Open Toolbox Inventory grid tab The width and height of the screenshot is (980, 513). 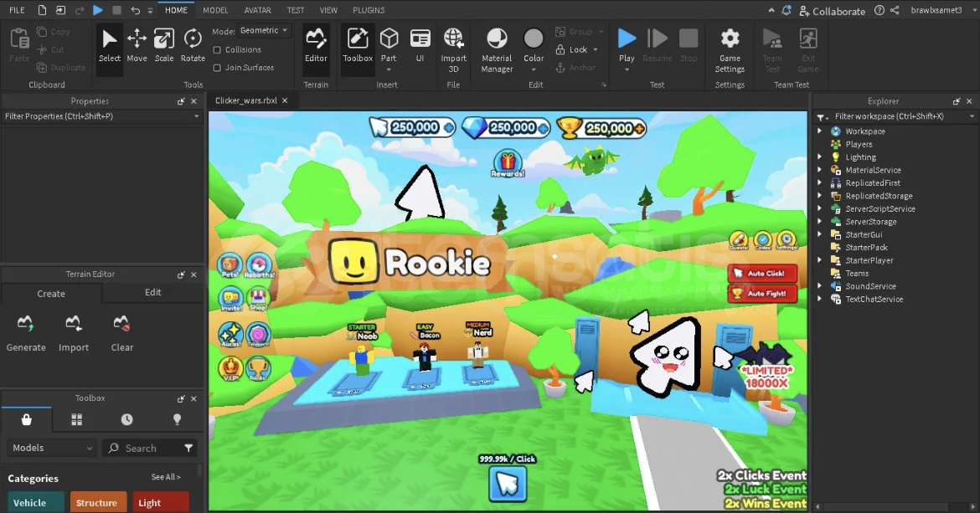click(x=77, y=419)
